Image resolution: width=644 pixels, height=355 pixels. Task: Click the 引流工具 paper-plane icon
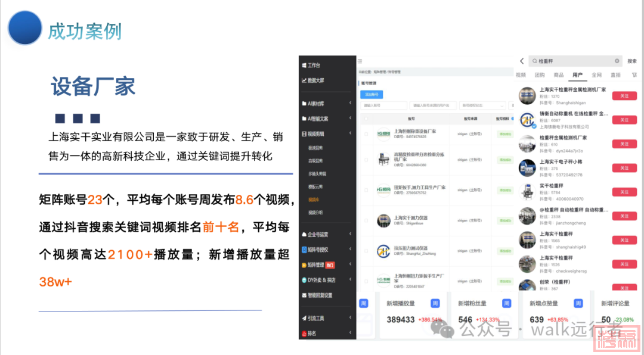point(304,318)
